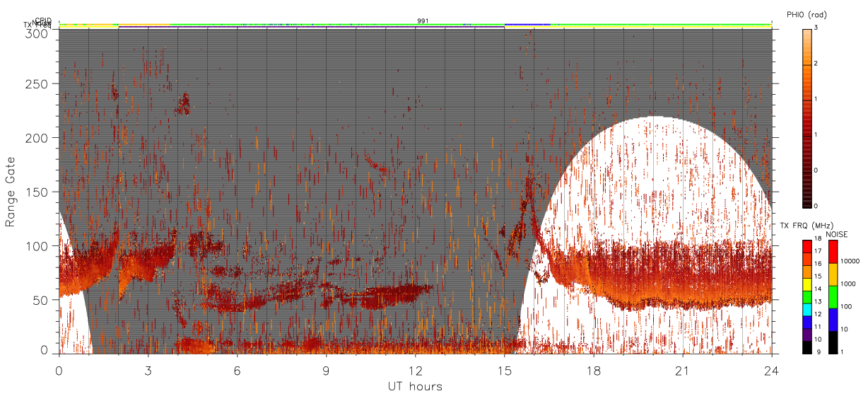This screenshot has height=401, width=868.
Task: Click y-axis tick label "250"
Action: click(37, 84)
